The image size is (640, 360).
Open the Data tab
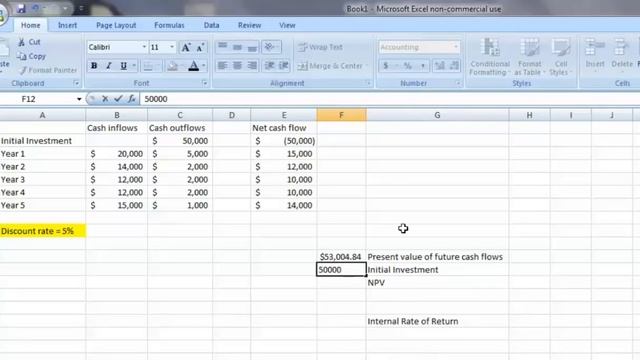[x=211, y=25]
